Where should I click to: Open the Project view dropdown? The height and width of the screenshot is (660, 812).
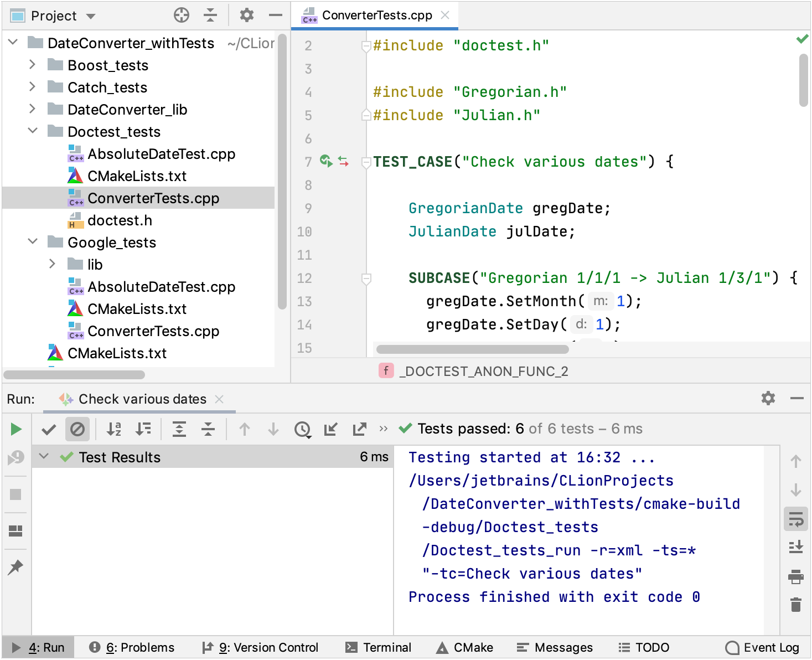pos(91,16)
